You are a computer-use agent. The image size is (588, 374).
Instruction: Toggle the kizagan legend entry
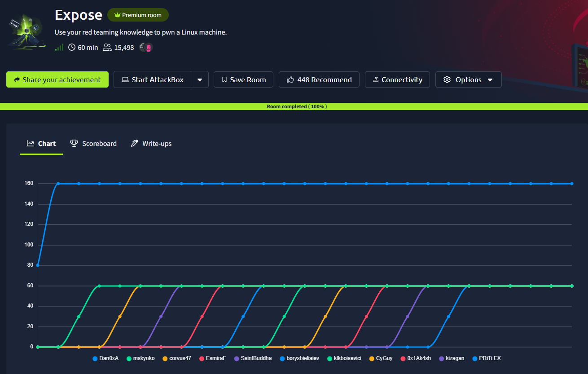point(452,358)
